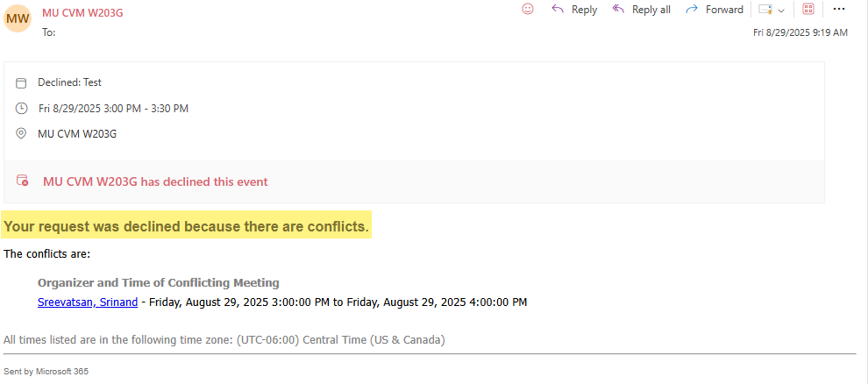The image size is (868, 384).
Task: Click the clock icon beside meeting time
Action: click(21, 109)
